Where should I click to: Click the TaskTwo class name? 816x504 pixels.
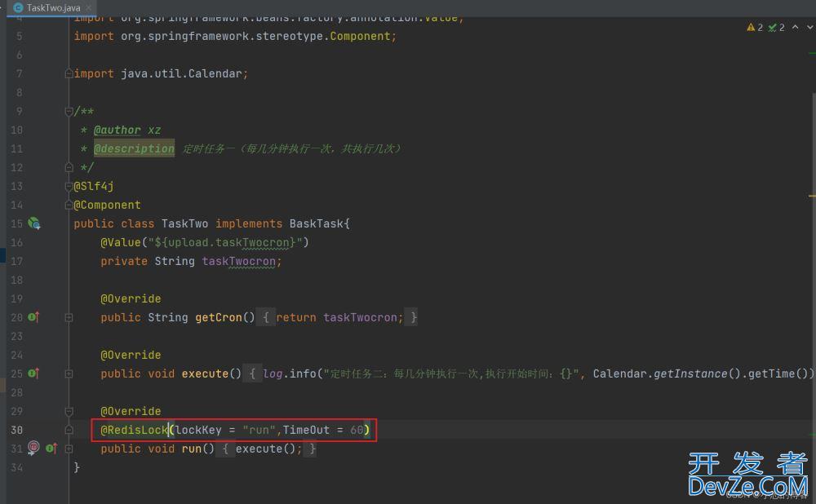[x=184, y=223]
